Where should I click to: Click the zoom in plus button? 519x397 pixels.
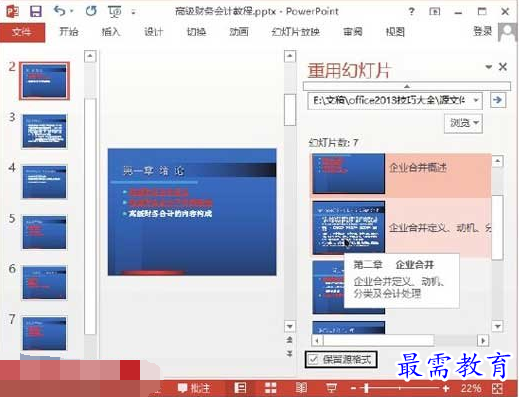click(446, 388)
